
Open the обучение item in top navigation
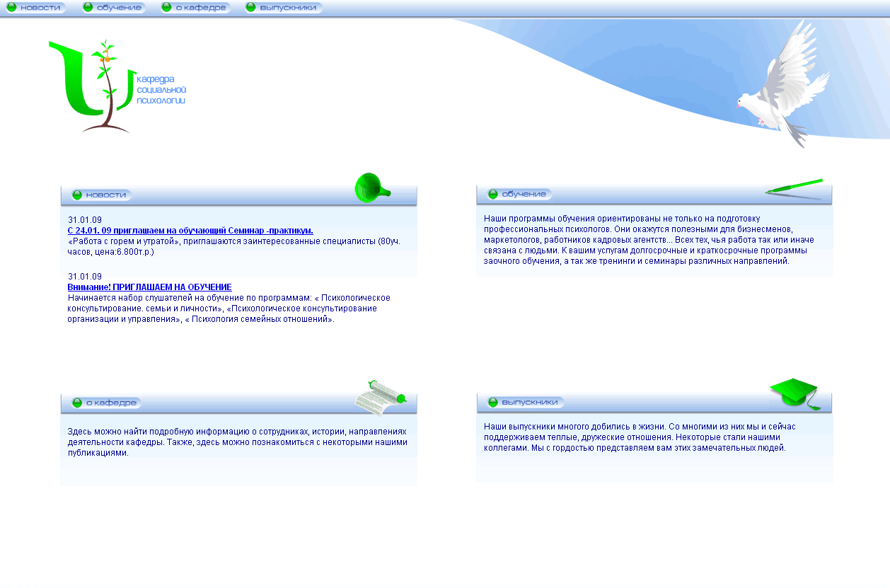click(x=113, y=8)
